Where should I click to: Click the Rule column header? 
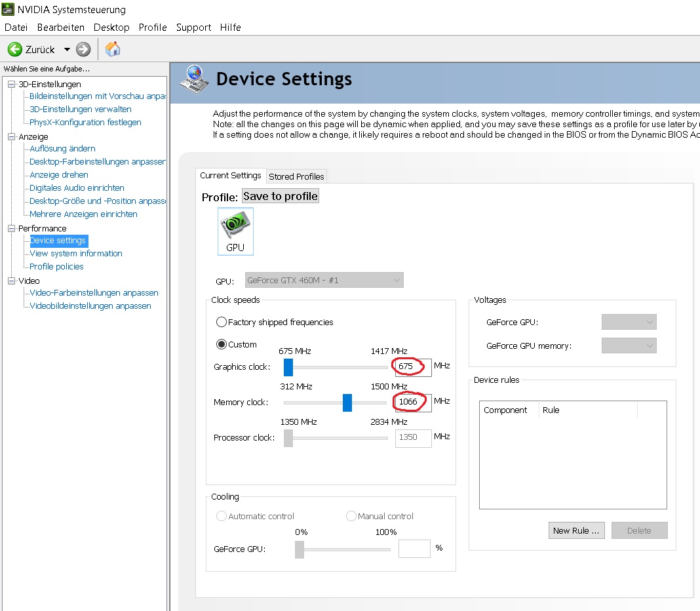[x=588, y=410]
